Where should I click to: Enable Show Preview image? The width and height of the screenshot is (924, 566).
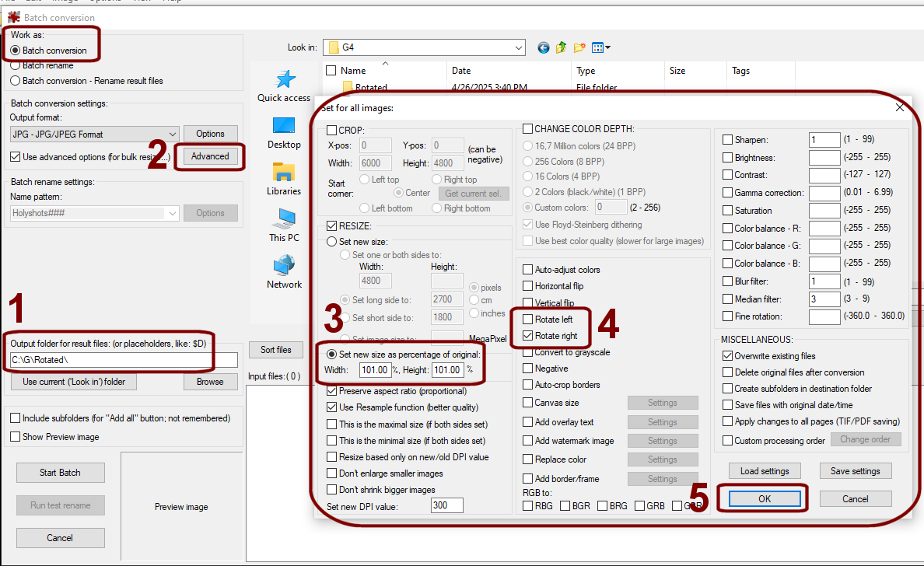click(x=16, y=436)
